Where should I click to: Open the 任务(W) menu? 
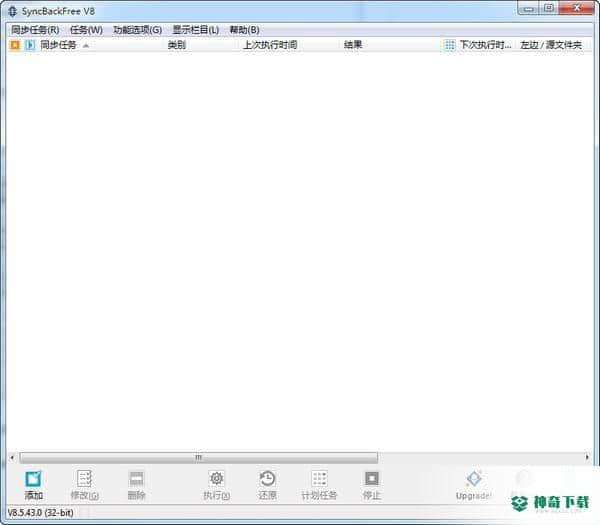[86, 30]
